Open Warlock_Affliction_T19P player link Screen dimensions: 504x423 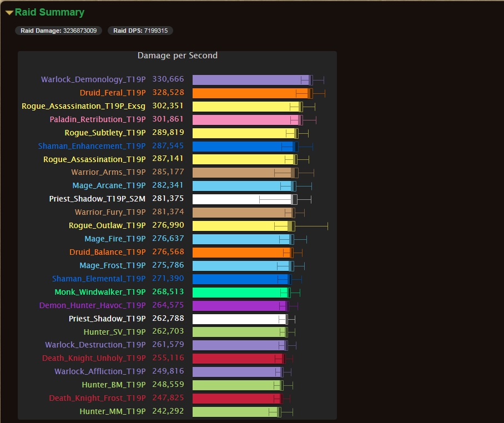click(100, 371)
